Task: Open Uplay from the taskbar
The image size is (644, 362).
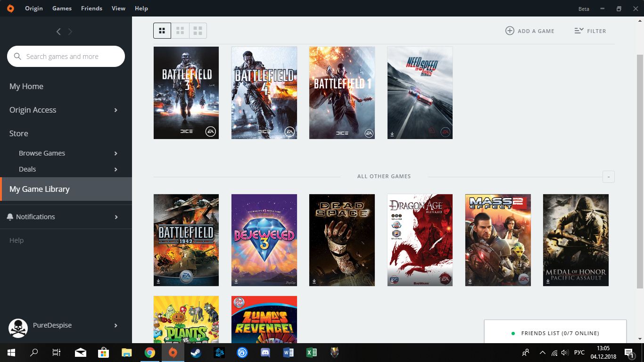Action: click(x=242, y=353)
